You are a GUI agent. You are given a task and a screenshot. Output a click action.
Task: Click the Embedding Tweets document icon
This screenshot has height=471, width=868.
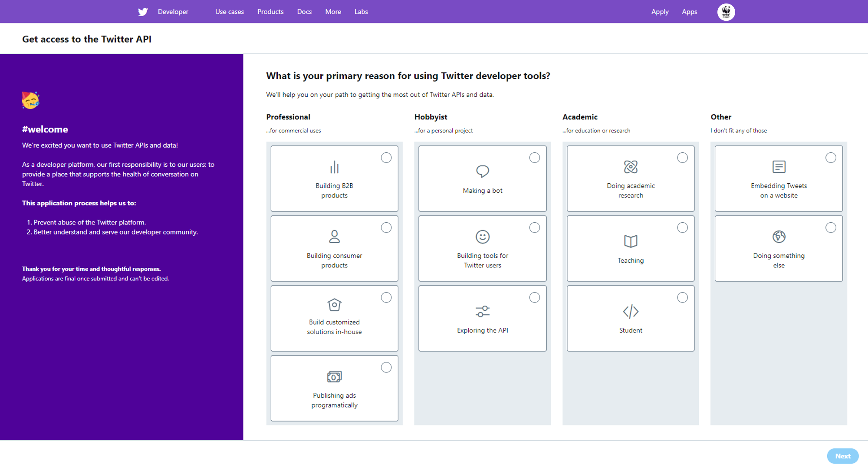[779, 167]
